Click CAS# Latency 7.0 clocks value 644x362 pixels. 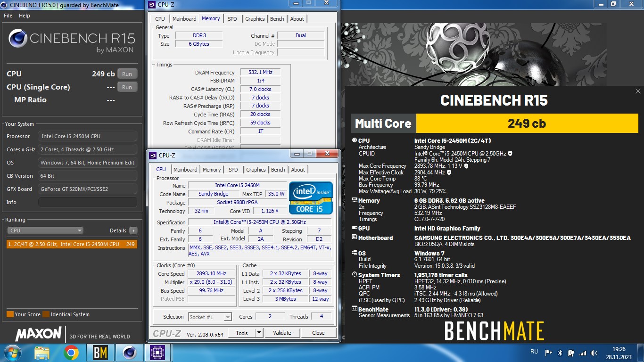coord(260,89)
